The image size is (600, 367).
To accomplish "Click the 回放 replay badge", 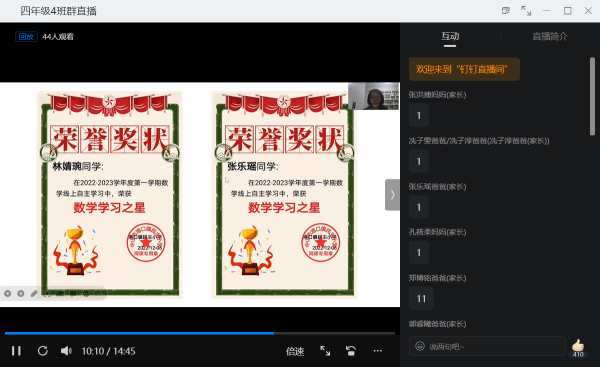I will point(26,37).
